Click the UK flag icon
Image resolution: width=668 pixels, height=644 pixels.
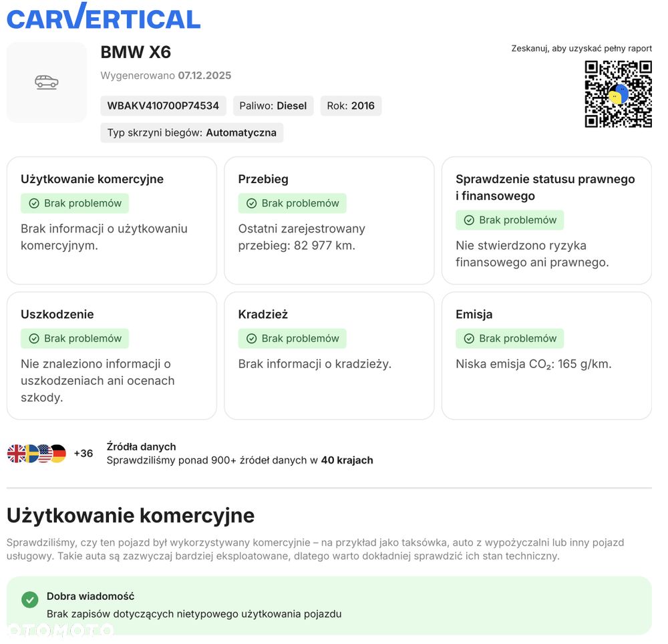coord(16,454)
